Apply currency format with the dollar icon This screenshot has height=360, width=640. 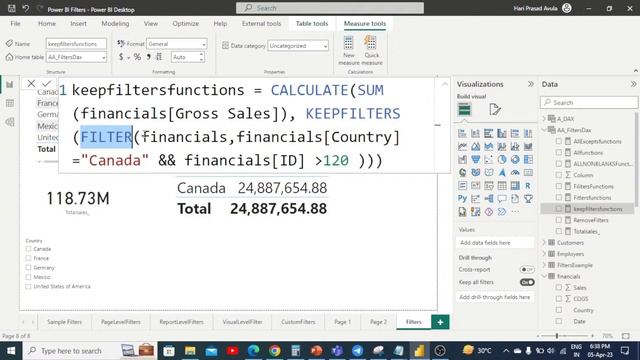click(121, 57)
